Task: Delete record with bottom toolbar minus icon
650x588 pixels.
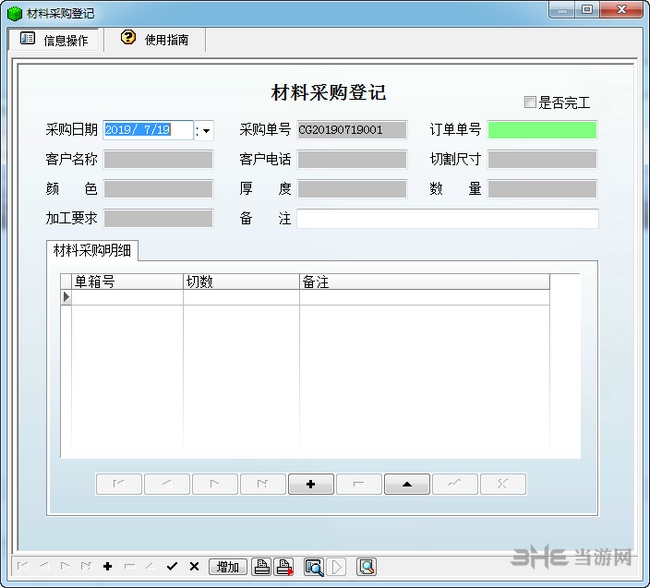Action: (129, 566)
